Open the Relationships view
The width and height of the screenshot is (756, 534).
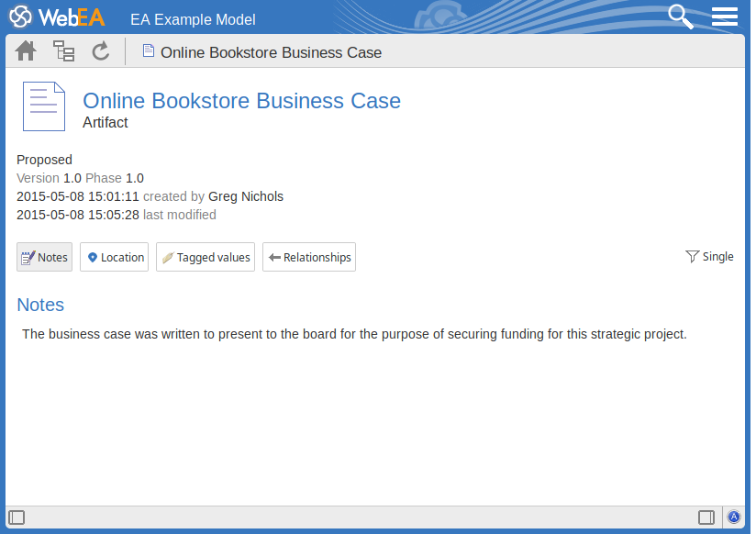[309, 257]
